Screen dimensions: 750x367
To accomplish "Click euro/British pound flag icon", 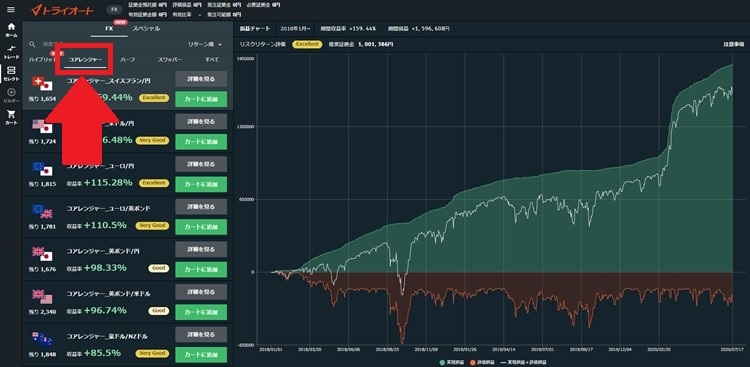I will (x=42, y=211).
